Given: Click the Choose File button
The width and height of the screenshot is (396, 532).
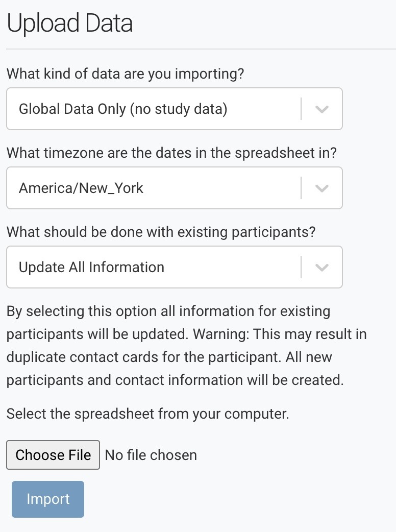Looking at the screenshot, I should coord(53,455).
